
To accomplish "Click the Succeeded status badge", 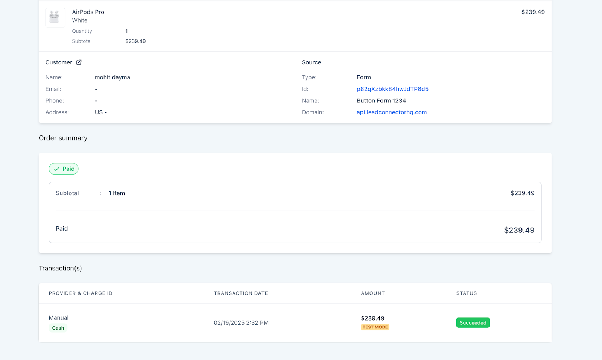I will (x=473, y=323).
